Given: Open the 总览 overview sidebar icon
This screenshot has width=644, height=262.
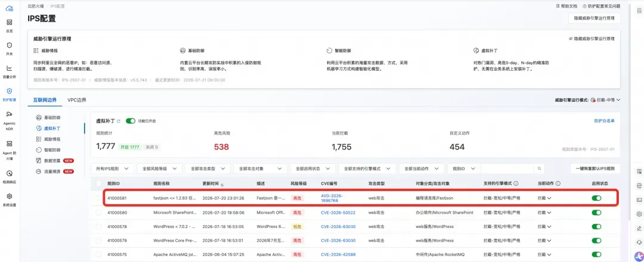Looking at the screenshot, I should 10,23.
